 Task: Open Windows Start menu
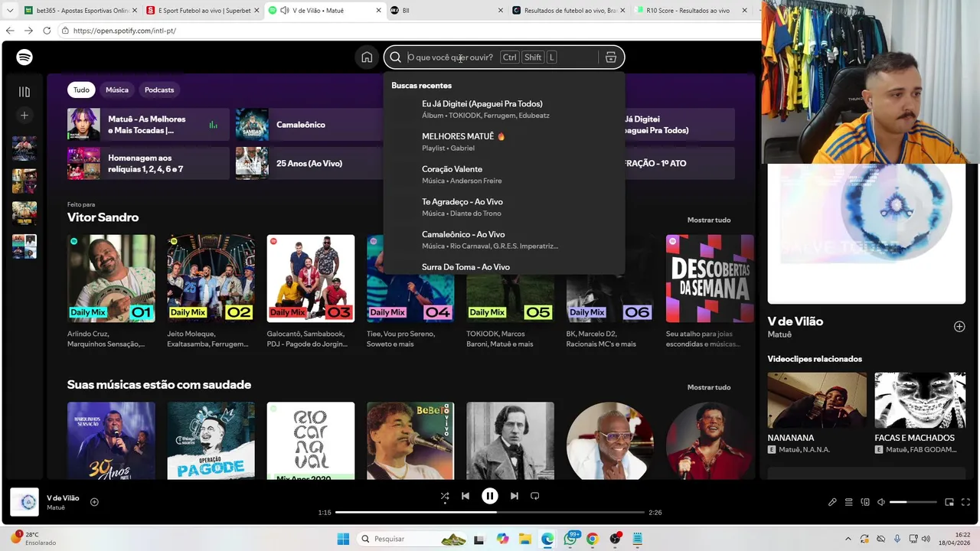pos(343,539)
